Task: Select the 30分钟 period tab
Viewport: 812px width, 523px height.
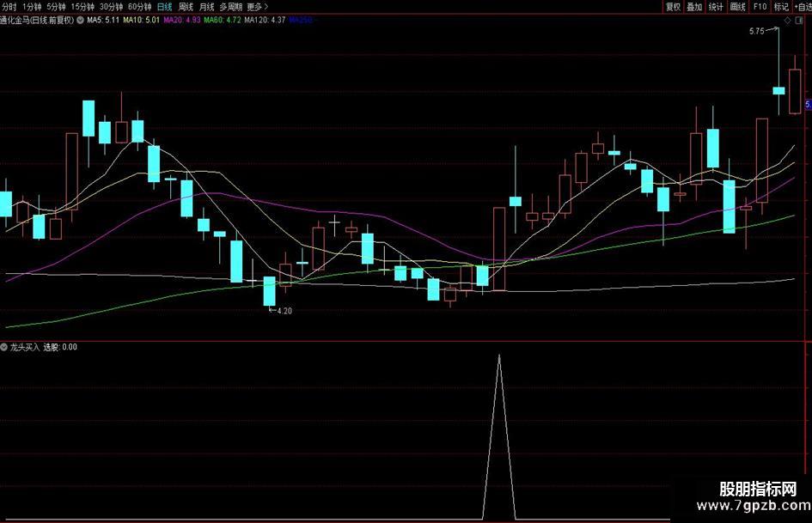Action: click(111, 7)
